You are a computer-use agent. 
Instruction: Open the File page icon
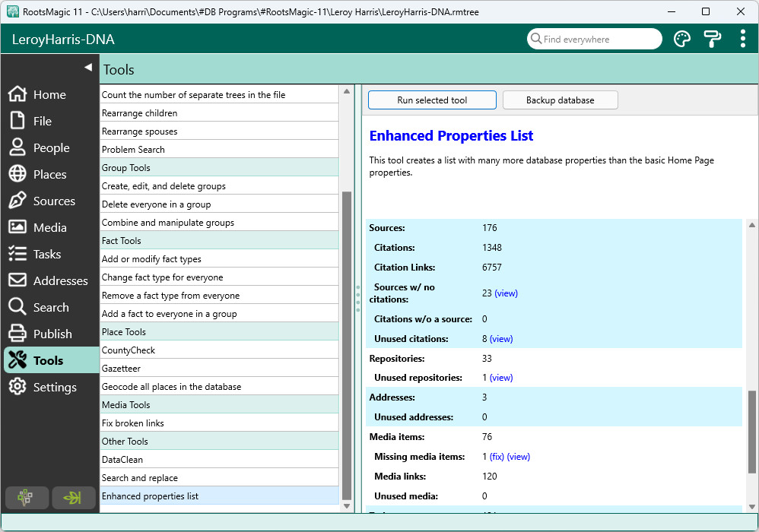point(17,120)
